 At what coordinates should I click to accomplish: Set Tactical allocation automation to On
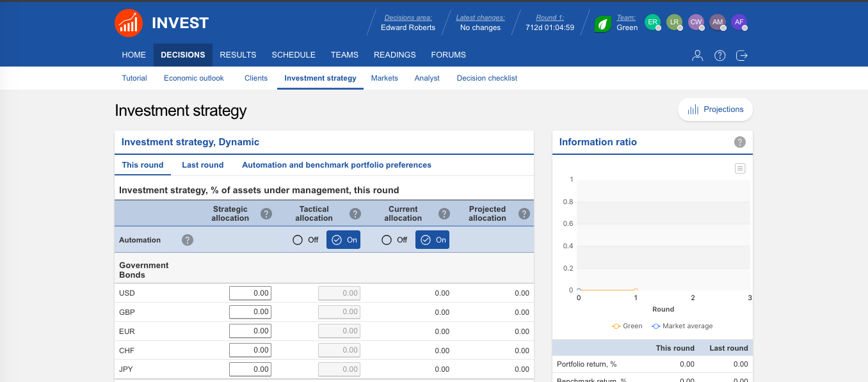pos(343,240)
